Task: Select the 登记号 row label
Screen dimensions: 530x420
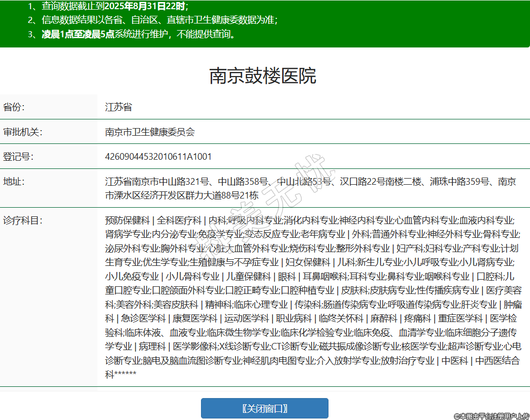Action: tap(18, 157)
